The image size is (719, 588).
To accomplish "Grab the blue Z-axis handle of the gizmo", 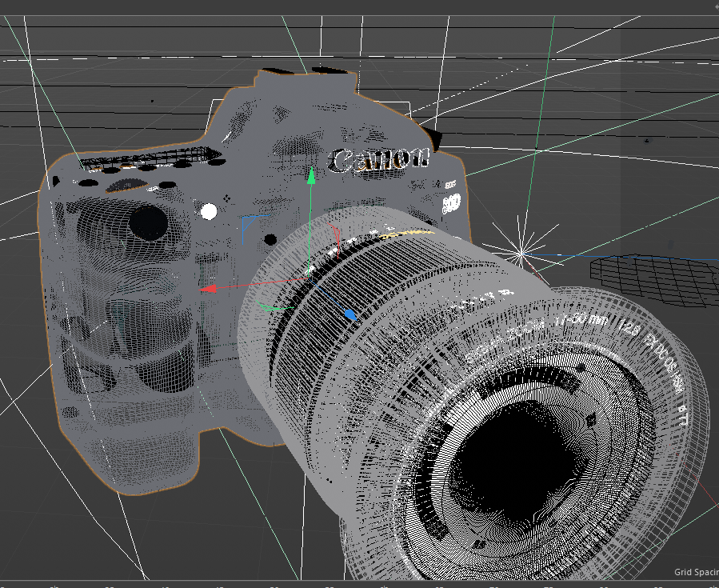I will (350, 314).
